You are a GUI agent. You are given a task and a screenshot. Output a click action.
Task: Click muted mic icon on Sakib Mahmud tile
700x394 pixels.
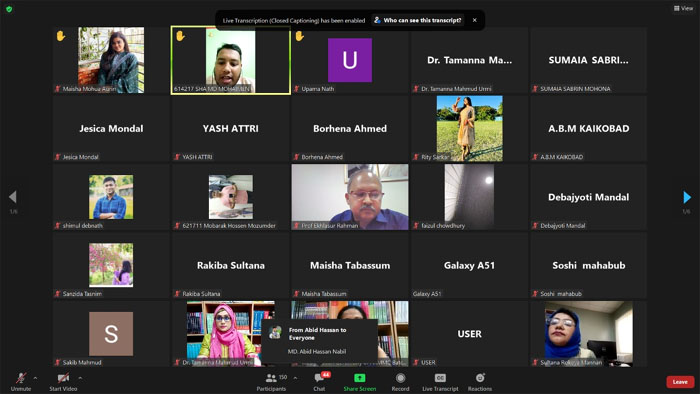point(58,362)
